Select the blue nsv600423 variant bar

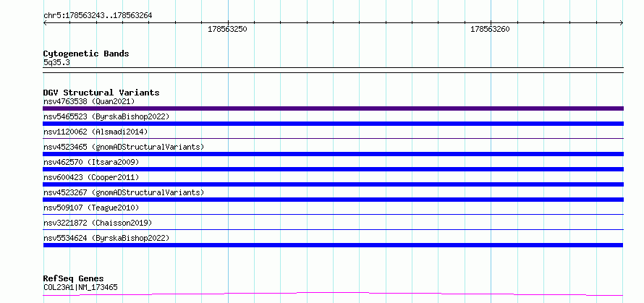pos(333,184)
